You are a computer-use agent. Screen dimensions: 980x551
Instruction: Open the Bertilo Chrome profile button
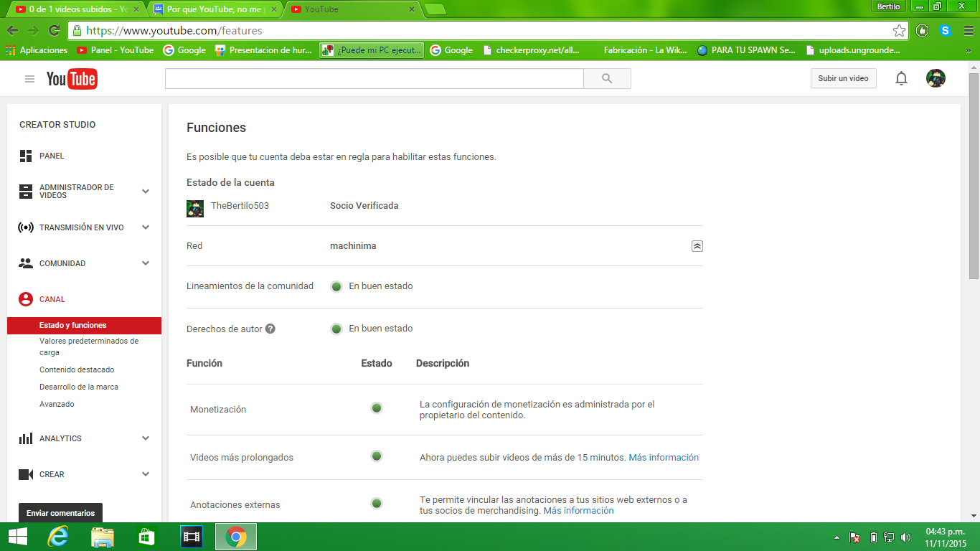(888, 6)
